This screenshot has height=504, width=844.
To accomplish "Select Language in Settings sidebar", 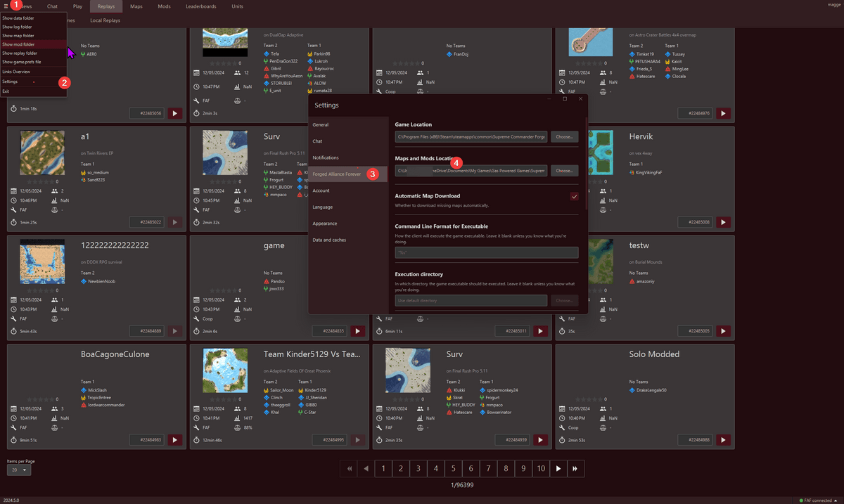I will pyautogui.click(x=348, y=207).
